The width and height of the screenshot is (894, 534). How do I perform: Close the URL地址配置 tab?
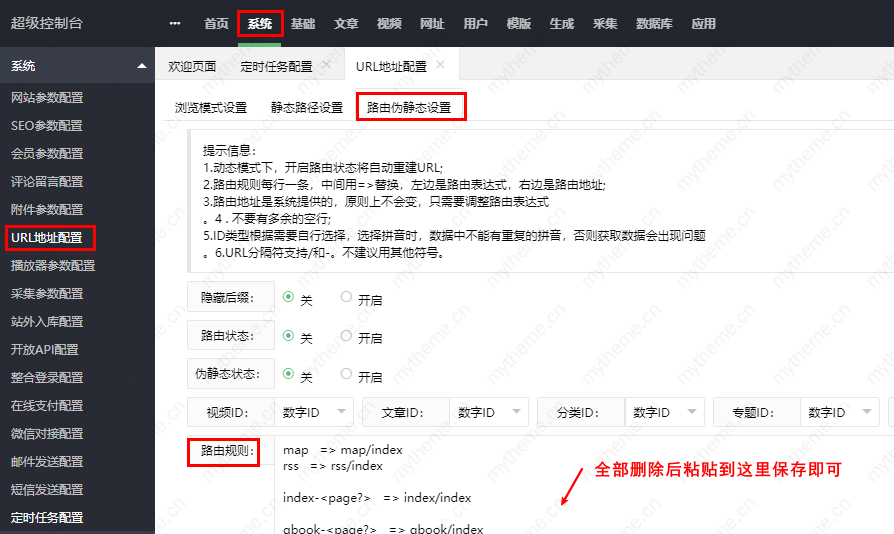pyautogui.click(x=440, y=65)
